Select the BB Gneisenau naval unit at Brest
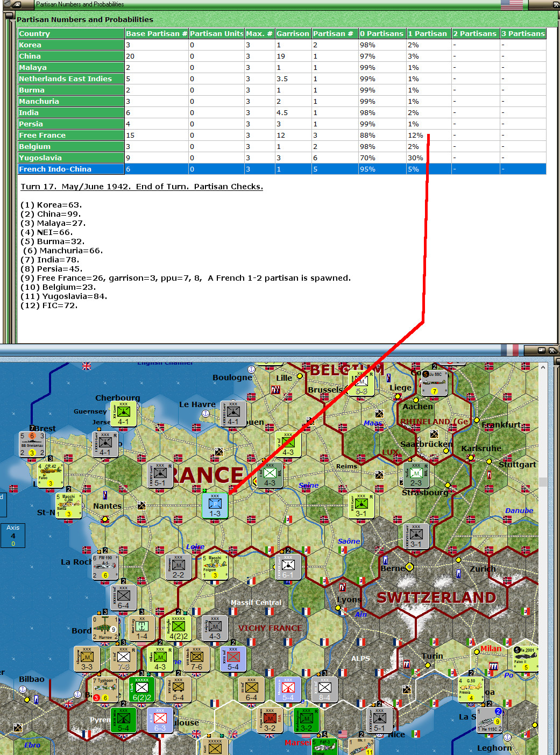The width and height of the screenshot is (560, 755). (32, 444)
